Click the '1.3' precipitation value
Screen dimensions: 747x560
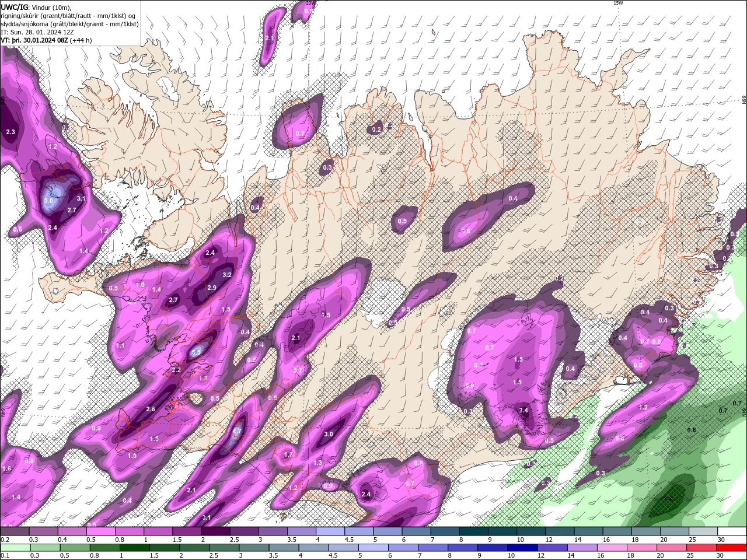tap(317, 463)
